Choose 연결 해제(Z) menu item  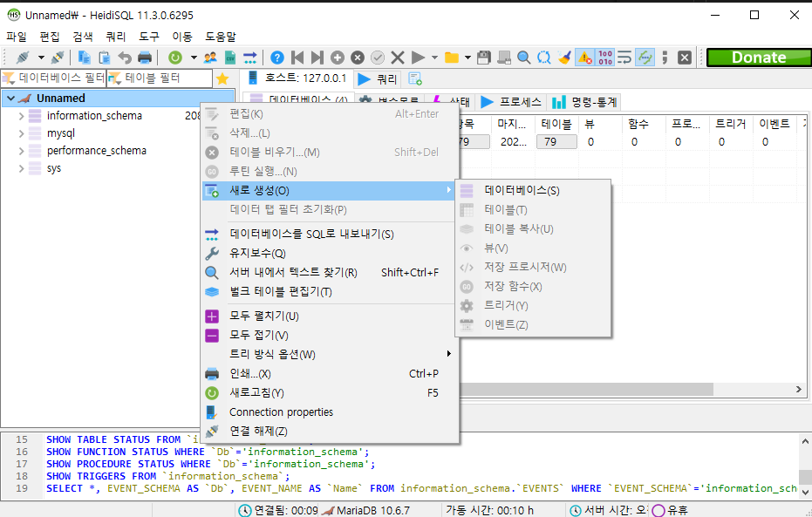(x=330, y=431)
